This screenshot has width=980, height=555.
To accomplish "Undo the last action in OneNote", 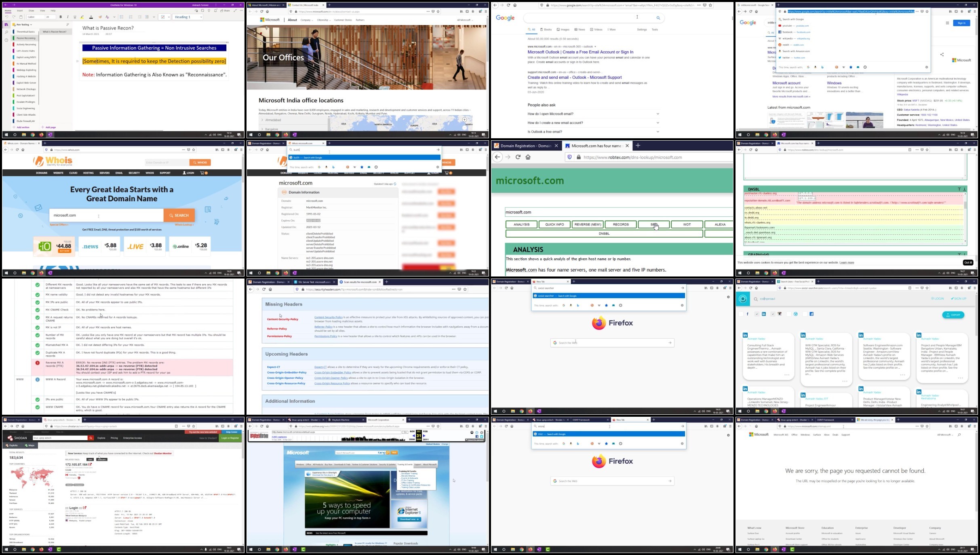I will tap(6, 17).
